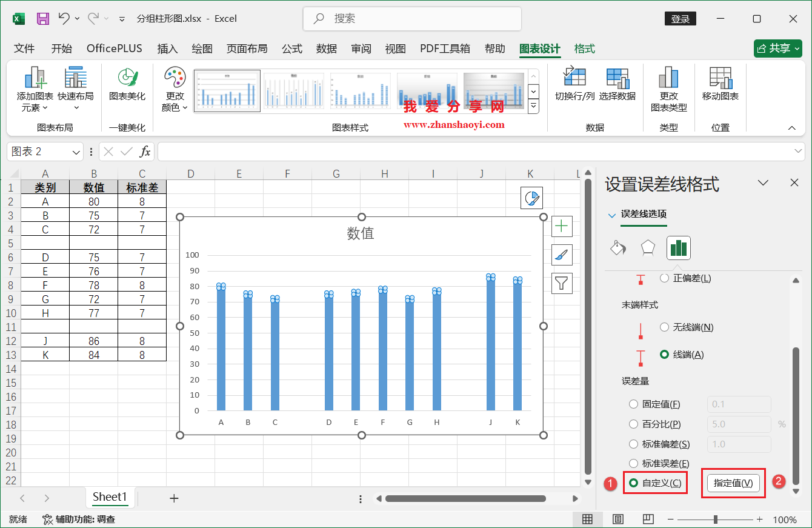Switch to the 格式 ribbon tab
The width and height of the screenshot is (812, 528).
[584, 48]
